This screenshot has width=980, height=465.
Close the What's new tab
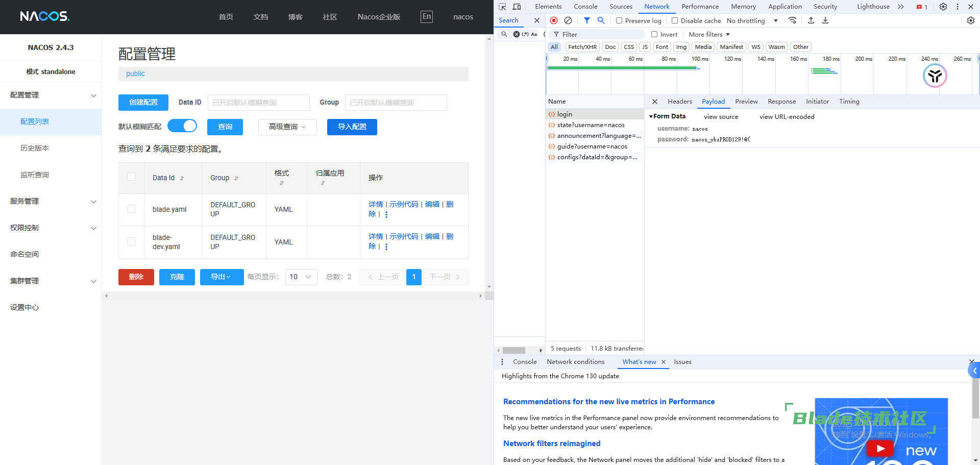664,362
